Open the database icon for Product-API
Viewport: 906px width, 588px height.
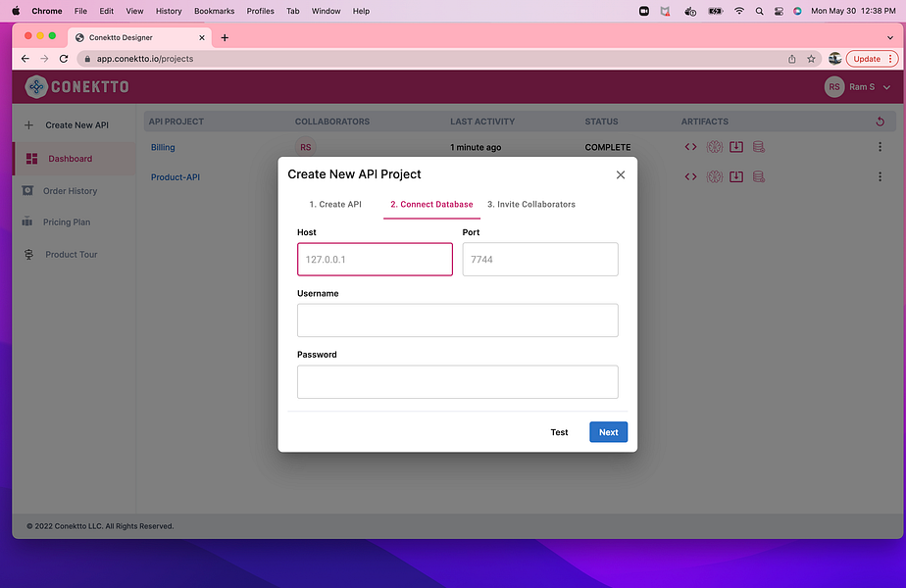(x=759, y=176)
